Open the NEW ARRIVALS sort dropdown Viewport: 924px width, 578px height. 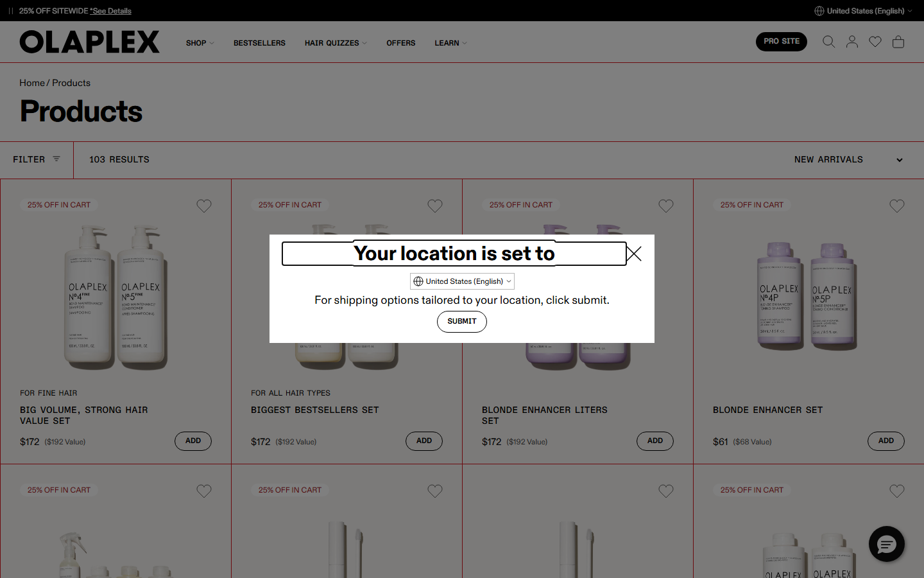[848, 160]
